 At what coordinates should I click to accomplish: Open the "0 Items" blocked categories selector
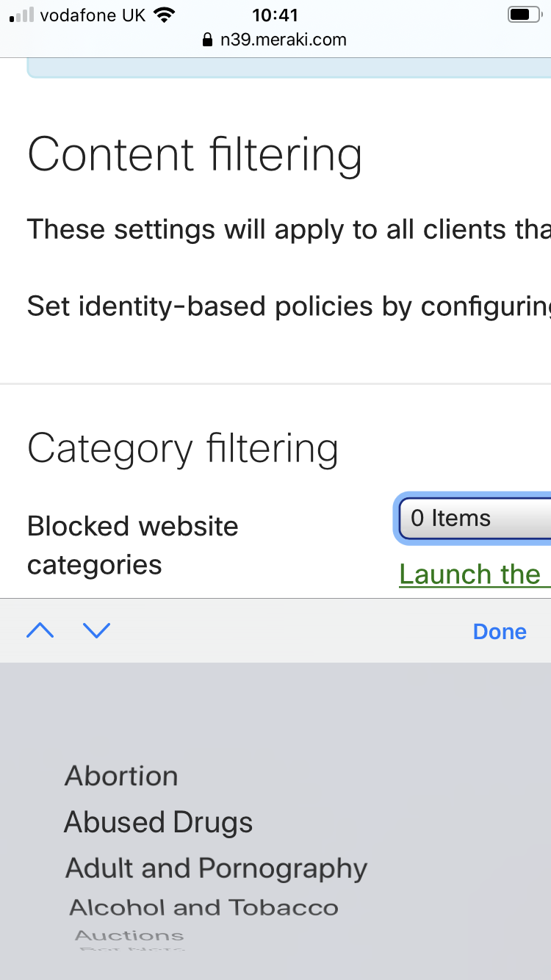coord(474,518)
